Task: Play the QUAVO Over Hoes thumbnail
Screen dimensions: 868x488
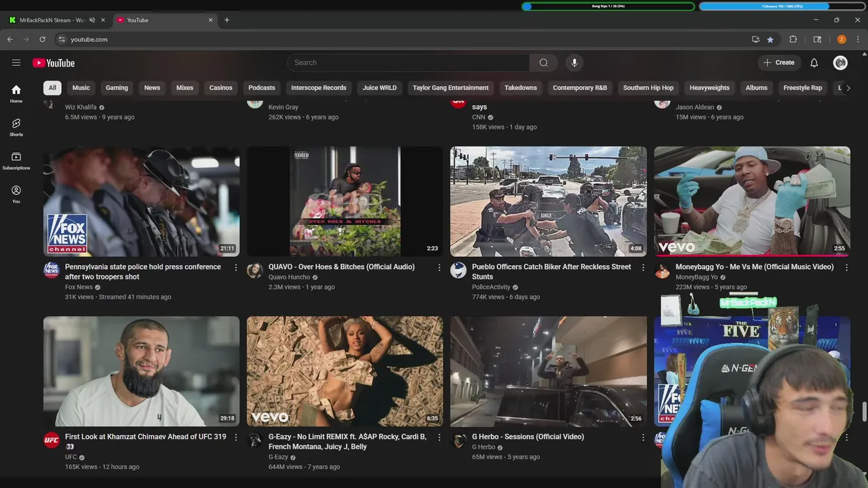Action: pyautogui.click(x=344, y=201)
